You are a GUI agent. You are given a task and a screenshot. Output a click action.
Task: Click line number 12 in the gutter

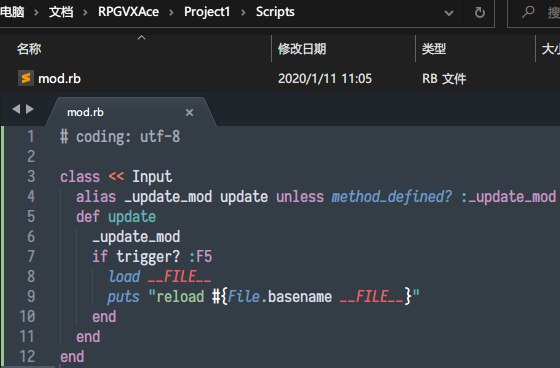tap(27, 357)
